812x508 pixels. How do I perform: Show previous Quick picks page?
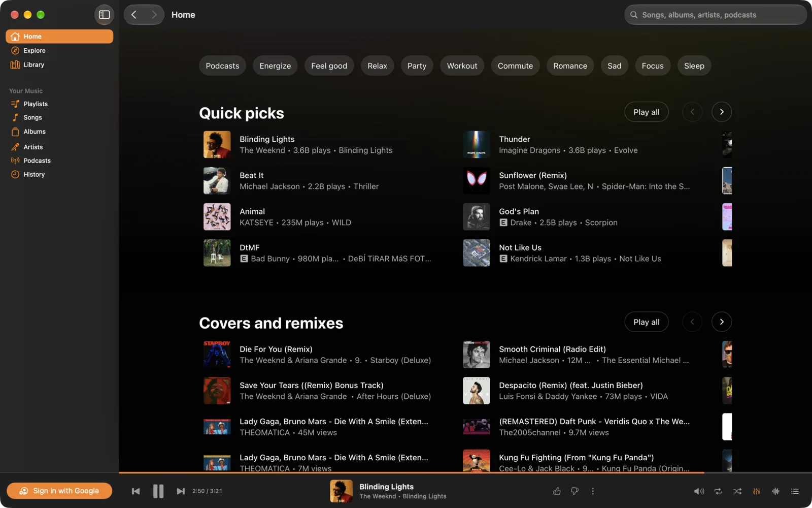click(692, 112)
